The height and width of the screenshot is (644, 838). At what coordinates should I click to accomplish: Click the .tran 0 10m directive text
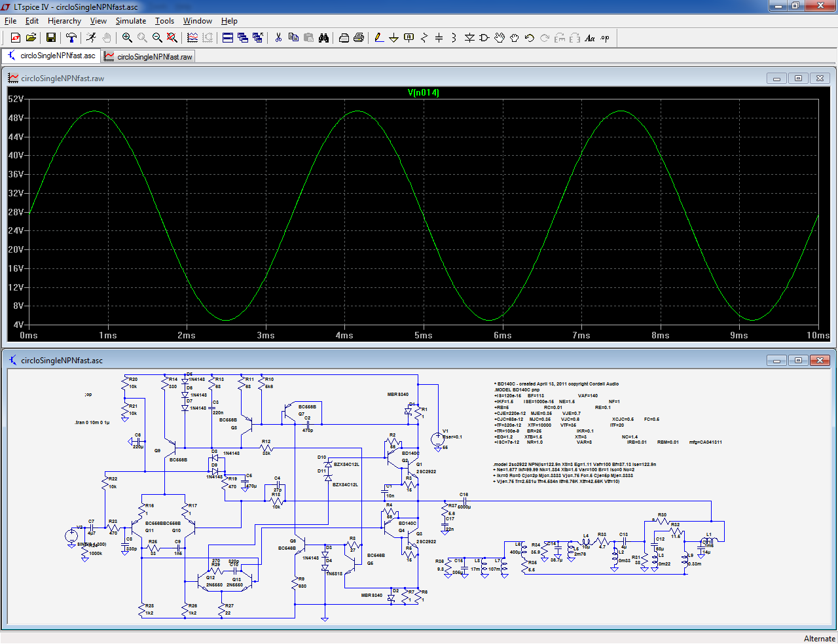pyautogui.click(x=92, y=423)
